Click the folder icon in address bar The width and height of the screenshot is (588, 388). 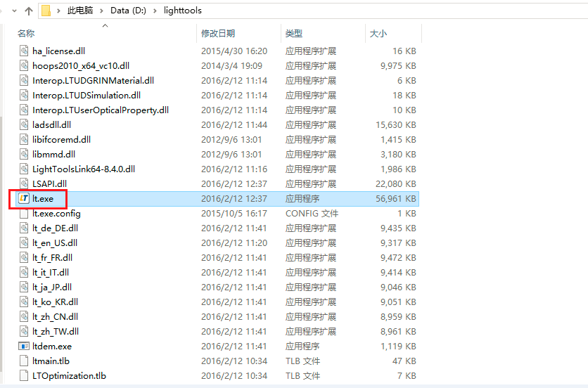point(46,11)
